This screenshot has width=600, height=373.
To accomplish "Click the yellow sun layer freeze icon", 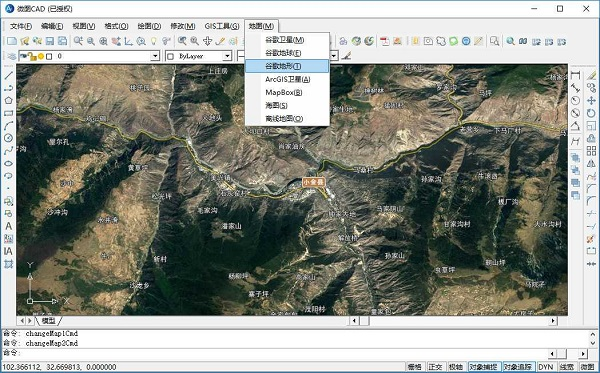I will click(41, 57).
